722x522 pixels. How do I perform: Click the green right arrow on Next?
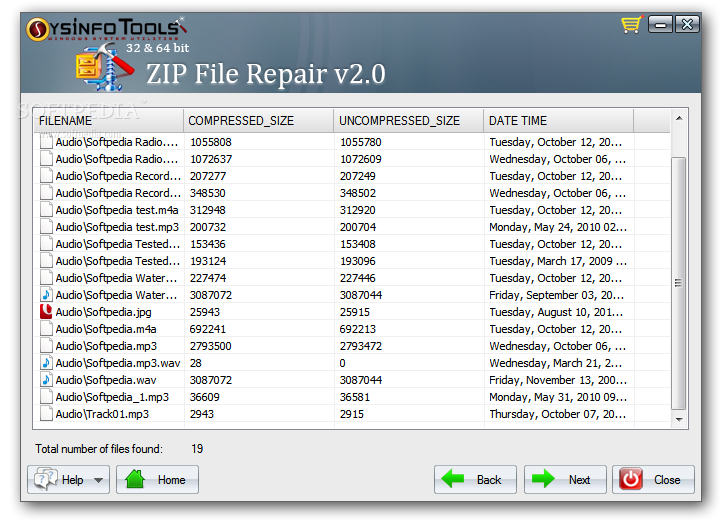pos(543,479)
